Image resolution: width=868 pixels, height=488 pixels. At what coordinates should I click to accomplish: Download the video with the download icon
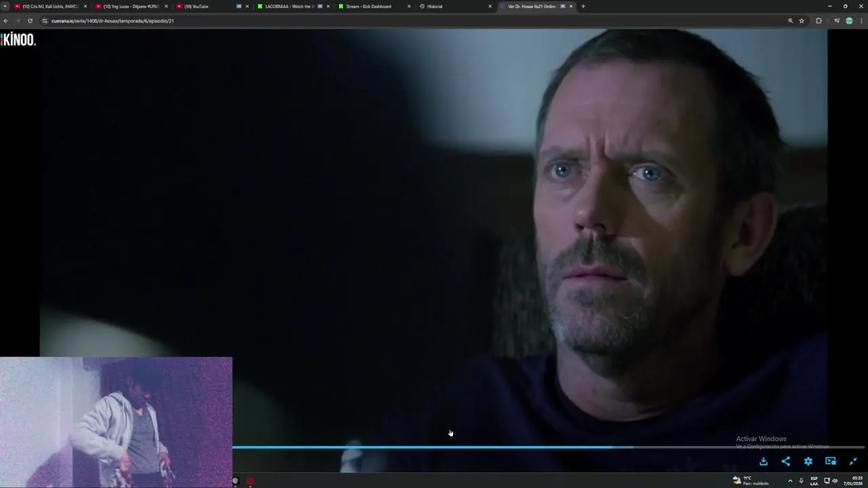(764, 461)
